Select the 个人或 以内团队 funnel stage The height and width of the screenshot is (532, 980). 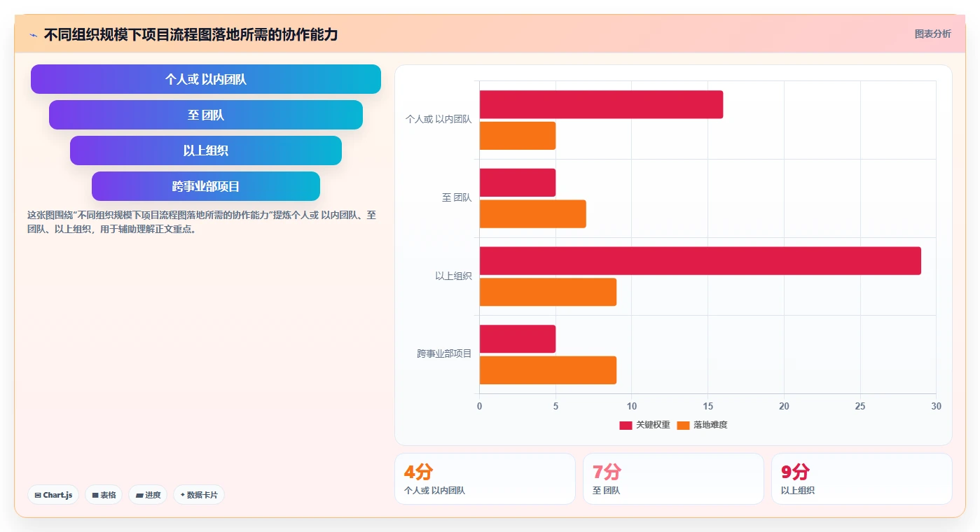coord(206,79)
